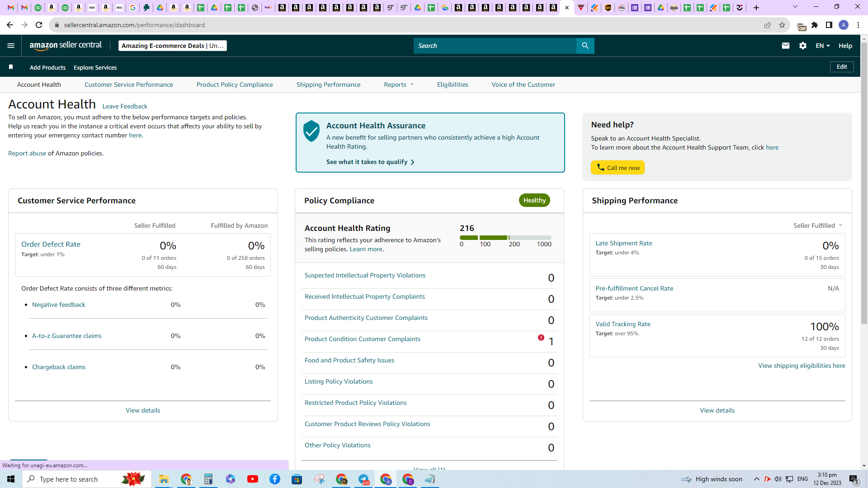This screenshot has height=488, width=868.
Task: Open Windows Start menu
Action: [x=11, y=479]
